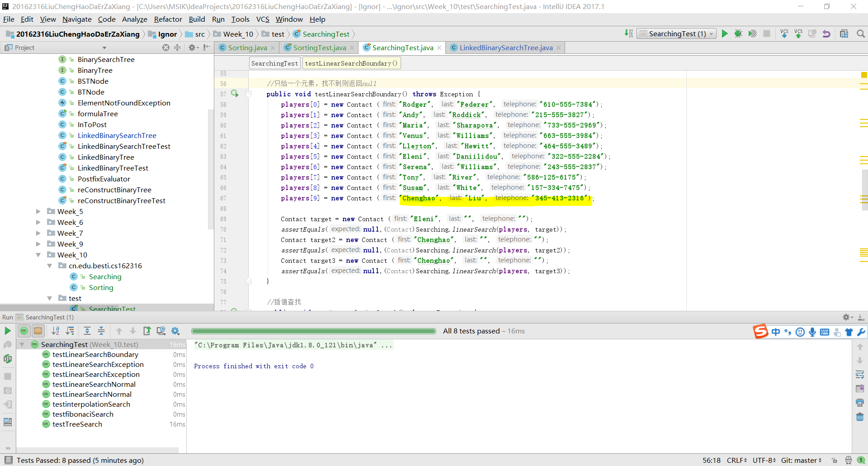Expand the Week_9 folder

38,244
